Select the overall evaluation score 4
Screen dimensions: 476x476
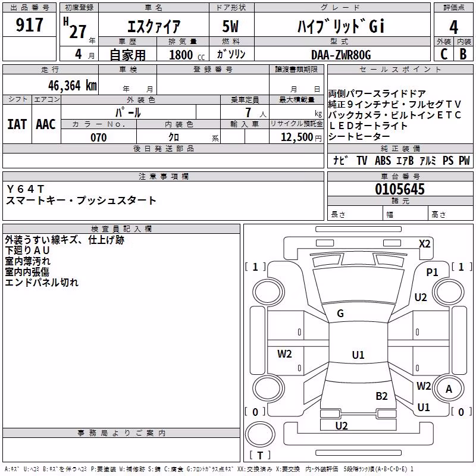pyautogui.click(x=453, y=27)
